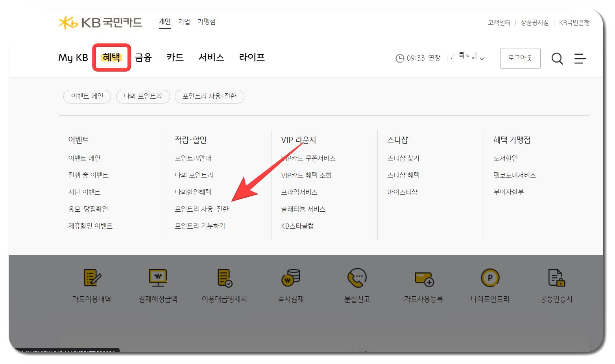The width and height of the screenshot is (615, 364).
Task: Select the 결제예정금액 monitor icon
Action: (158, 285)
